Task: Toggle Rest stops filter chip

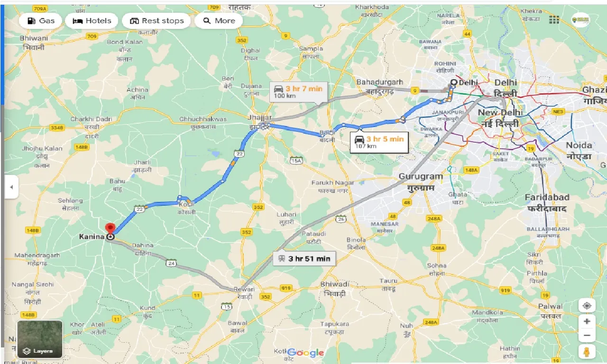Action: coord(156,21)
